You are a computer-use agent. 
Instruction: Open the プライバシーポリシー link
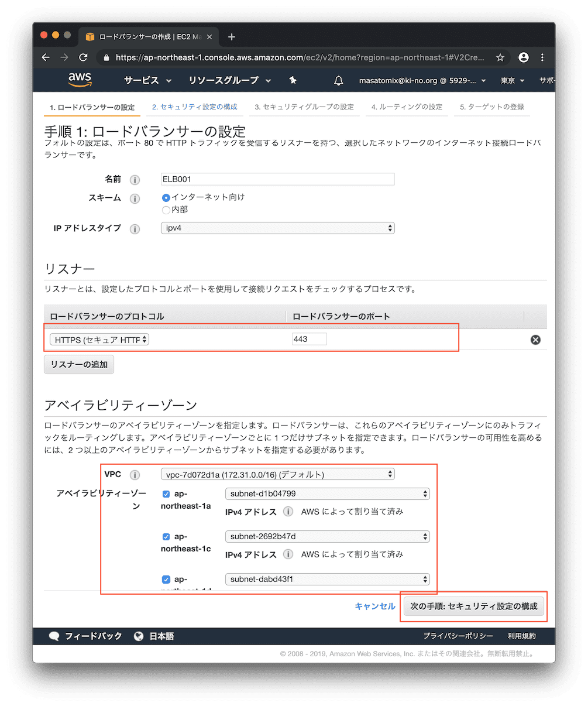(x=458, y=636)
